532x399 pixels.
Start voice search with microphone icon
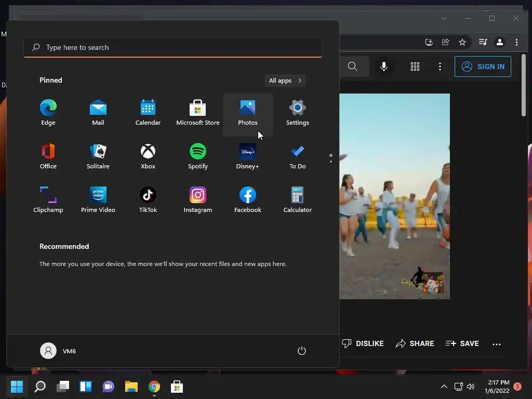click(x=384, y=66)
